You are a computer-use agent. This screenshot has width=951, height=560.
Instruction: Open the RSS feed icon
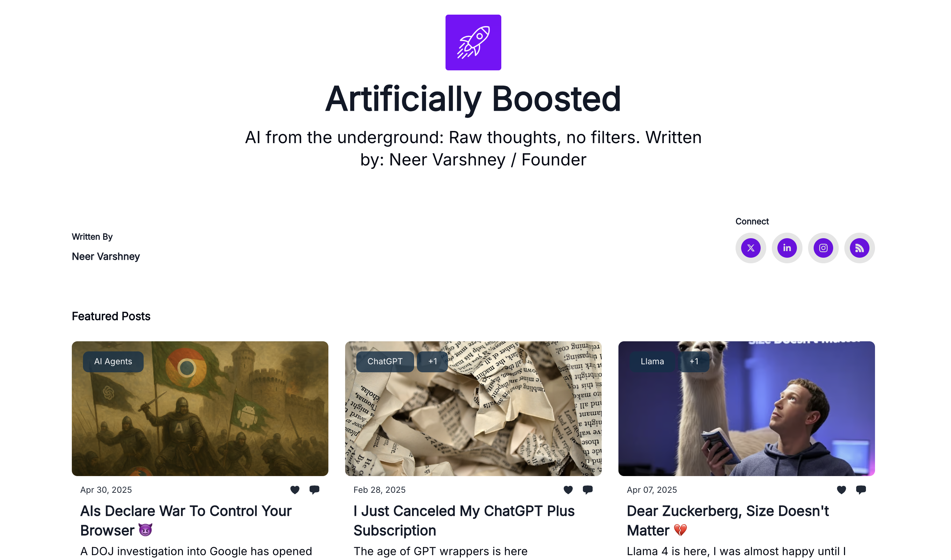859,248
